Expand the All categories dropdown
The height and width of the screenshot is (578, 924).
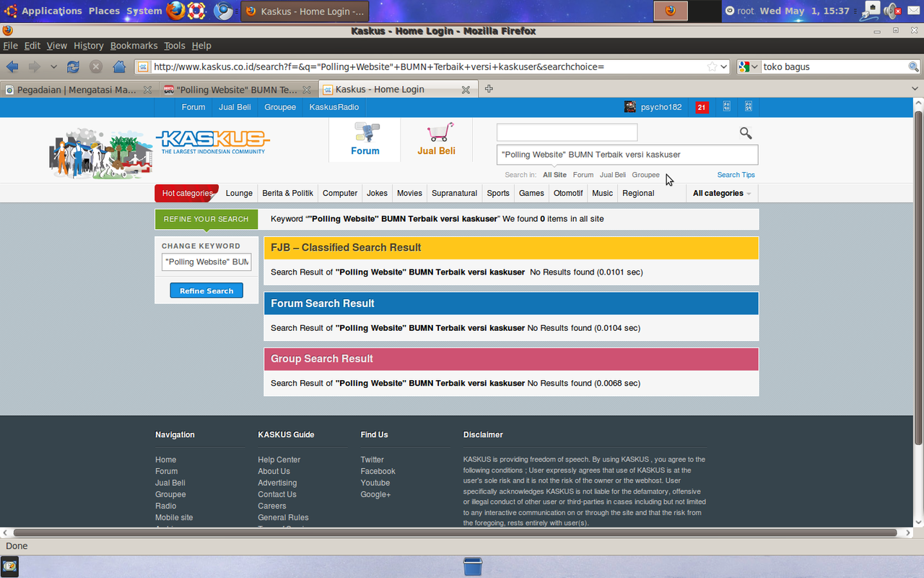tap(722, 193)
